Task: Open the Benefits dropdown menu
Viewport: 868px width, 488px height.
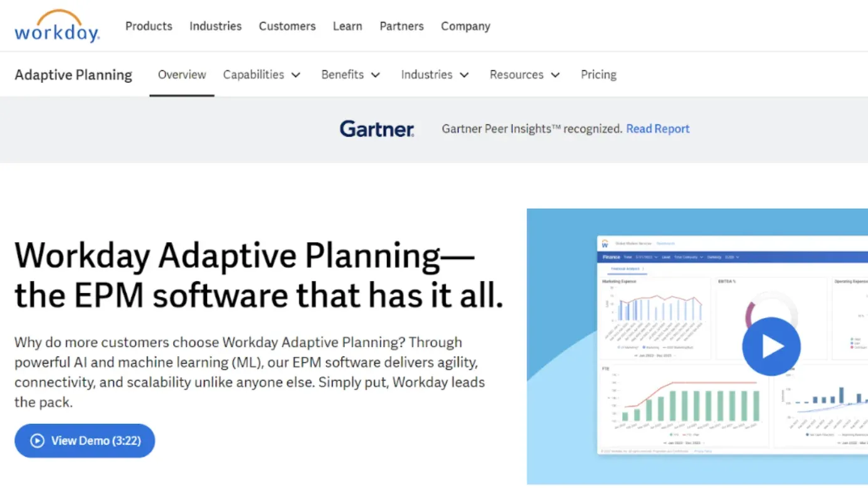Action: 350,74
